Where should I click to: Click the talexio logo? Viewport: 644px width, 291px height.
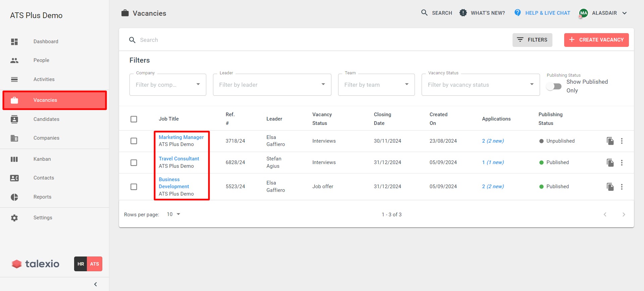point(35,264)
